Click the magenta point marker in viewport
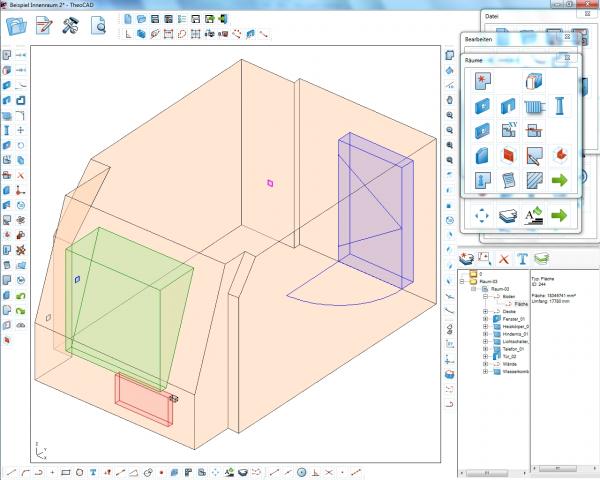The image size is (600, 480). pos(270,183)
